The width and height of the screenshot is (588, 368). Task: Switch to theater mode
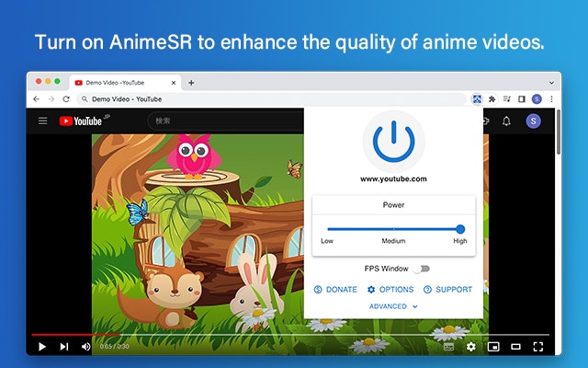click(x=516, y=347)
